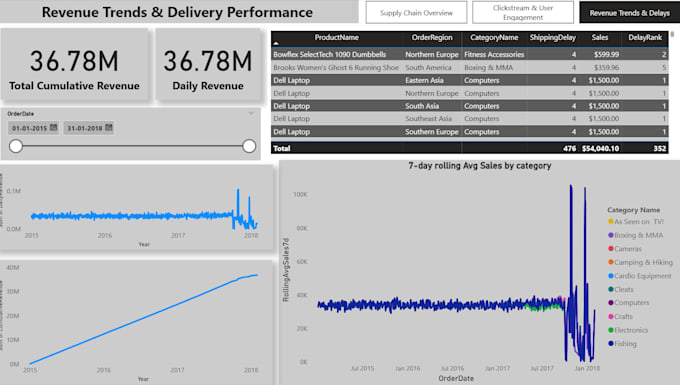Click the Total Cumulative Revenue card
The height and width of the screenshot is (385, 680).
pos(74,65)
